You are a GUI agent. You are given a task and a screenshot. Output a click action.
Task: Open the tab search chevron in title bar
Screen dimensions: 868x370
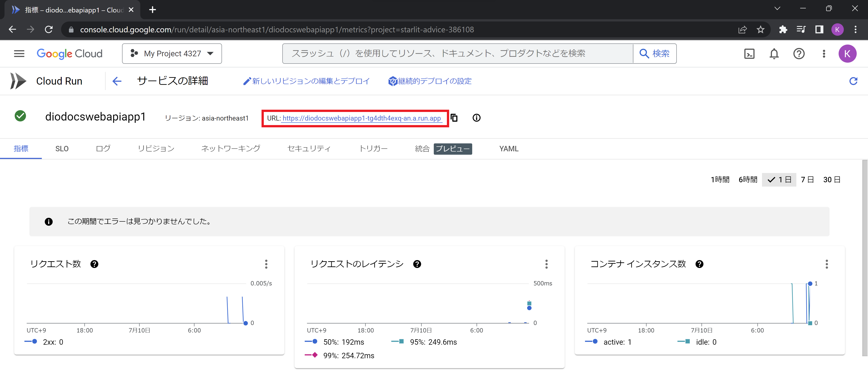tap(777, 8)
